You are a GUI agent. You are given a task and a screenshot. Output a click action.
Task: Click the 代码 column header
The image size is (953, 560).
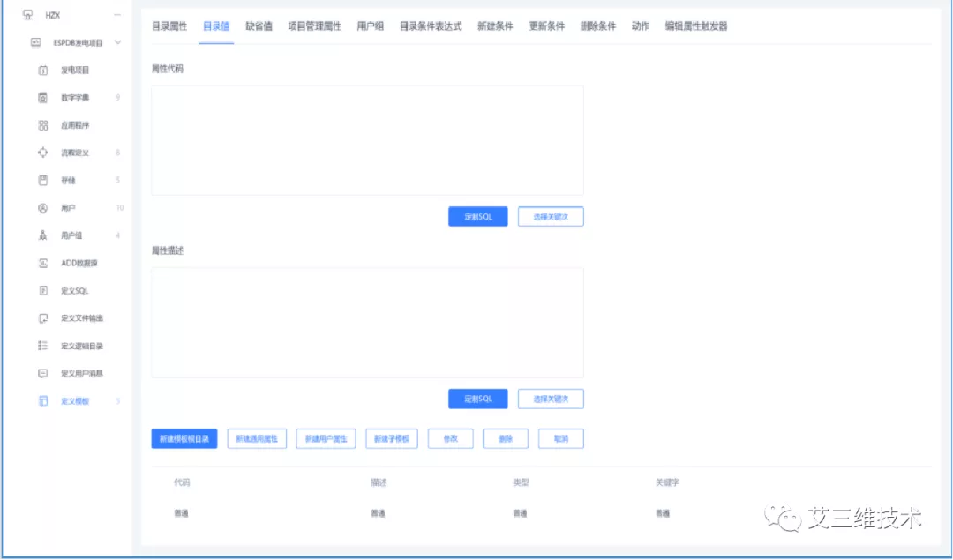pos(181,482)
